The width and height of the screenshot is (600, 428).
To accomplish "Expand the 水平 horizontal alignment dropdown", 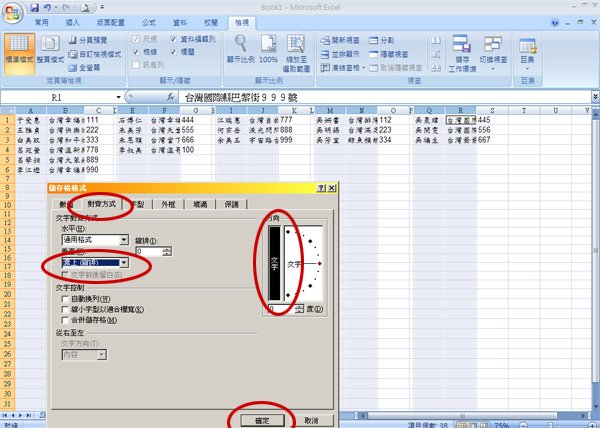I will [124, 240].
